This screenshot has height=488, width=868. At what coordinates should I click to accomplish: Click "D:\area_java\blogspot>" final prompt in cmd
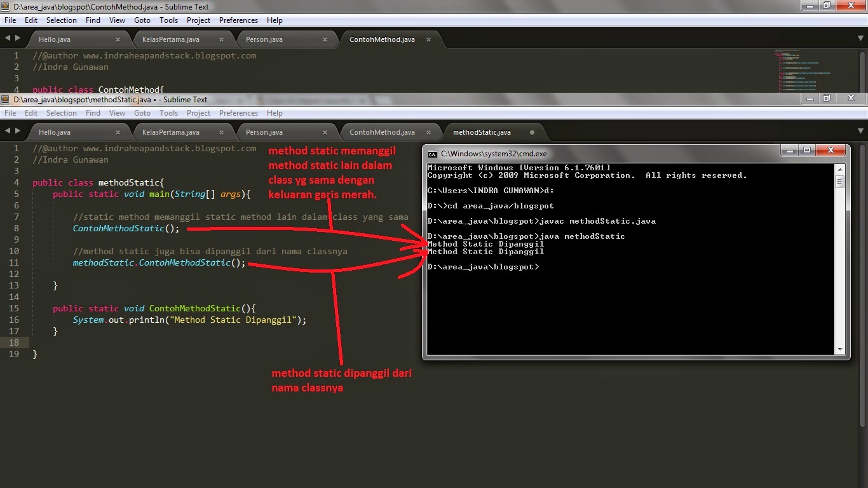(483, 267)
